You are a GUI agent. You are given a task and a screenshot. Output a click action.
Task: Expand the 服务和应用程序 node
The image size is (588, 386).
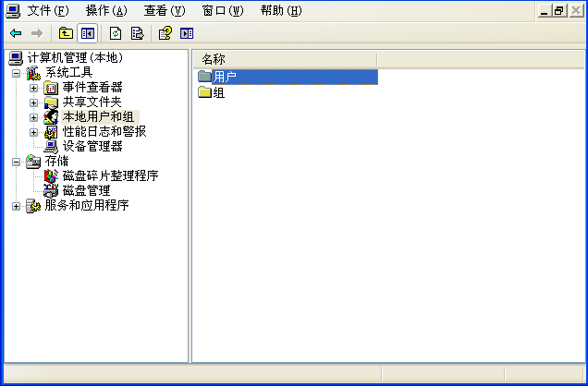click(16, 206)
